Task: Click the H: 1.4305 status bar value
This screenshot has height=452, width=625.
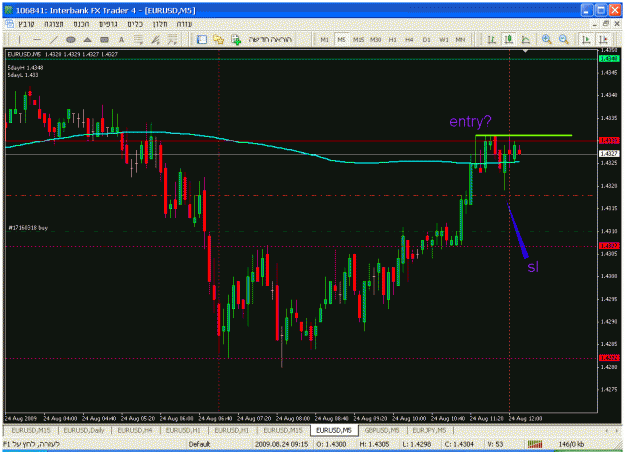Action: pos(374,444)
